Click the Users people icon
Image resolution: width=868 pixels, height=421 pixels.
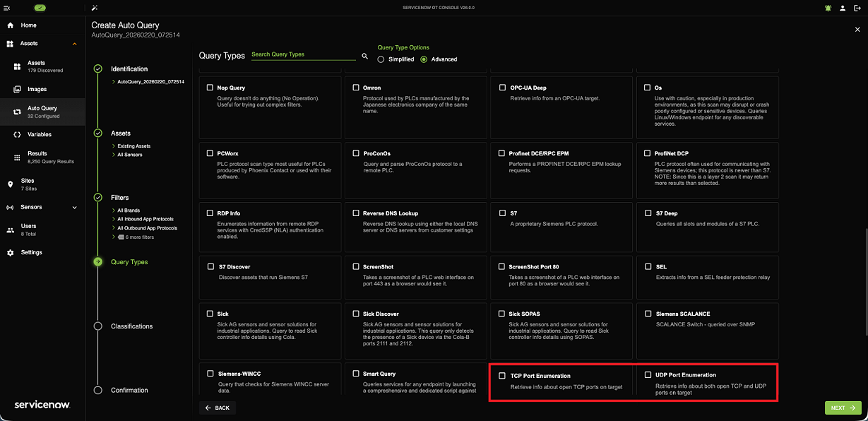click(10, 230)
